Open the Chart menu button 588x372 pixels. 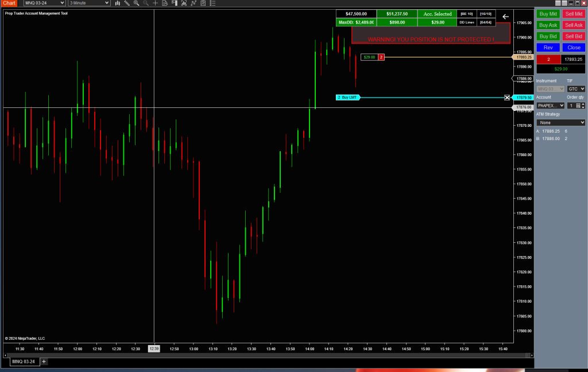(x=9, y=3)
